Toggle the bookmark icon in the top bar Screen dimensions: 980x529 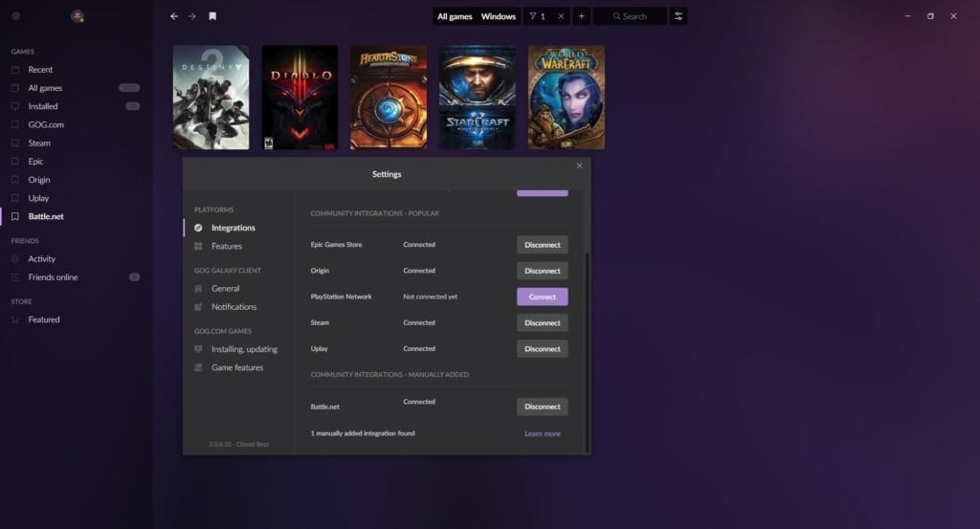click(212, 16)
